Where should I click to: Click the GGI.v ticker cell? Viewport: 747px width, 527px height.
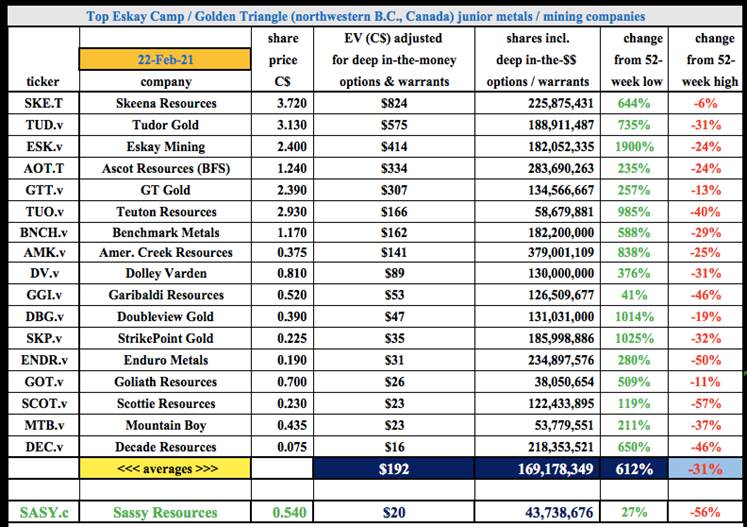click(x=43, y=295)
